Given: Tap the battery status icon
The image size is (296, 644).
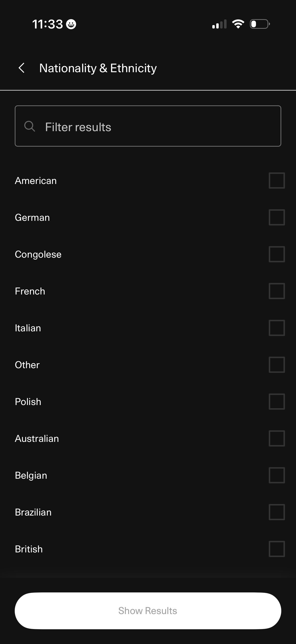Looking at the screenshot, I should [259, 24].
